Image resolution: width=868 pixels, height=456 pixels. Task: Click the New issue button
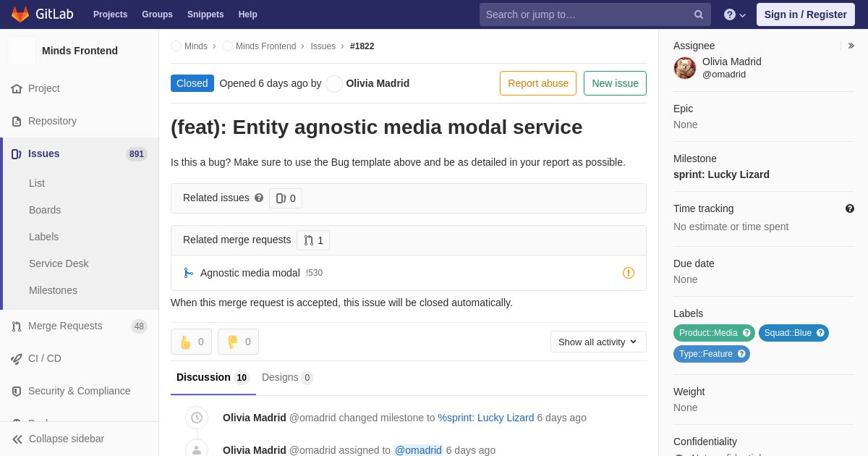(615, 83)
